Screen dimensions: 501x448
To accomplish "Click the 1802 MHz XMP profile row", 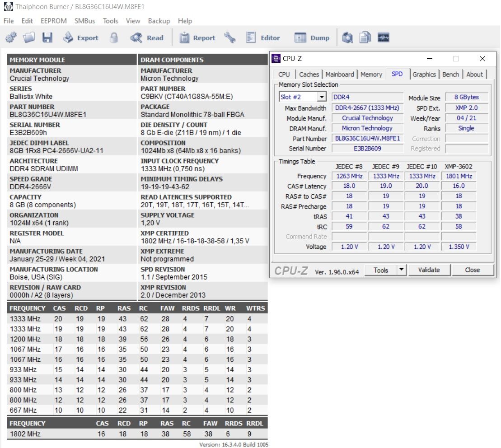I will (x=137, y=434).
